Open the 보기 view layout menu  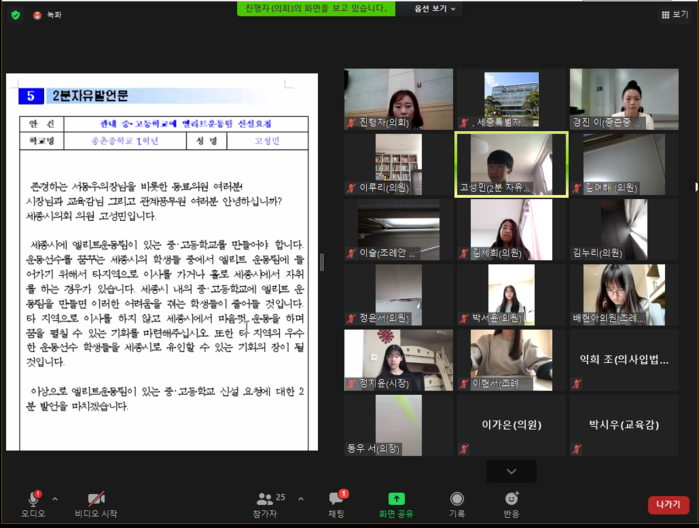coord(674,15)
